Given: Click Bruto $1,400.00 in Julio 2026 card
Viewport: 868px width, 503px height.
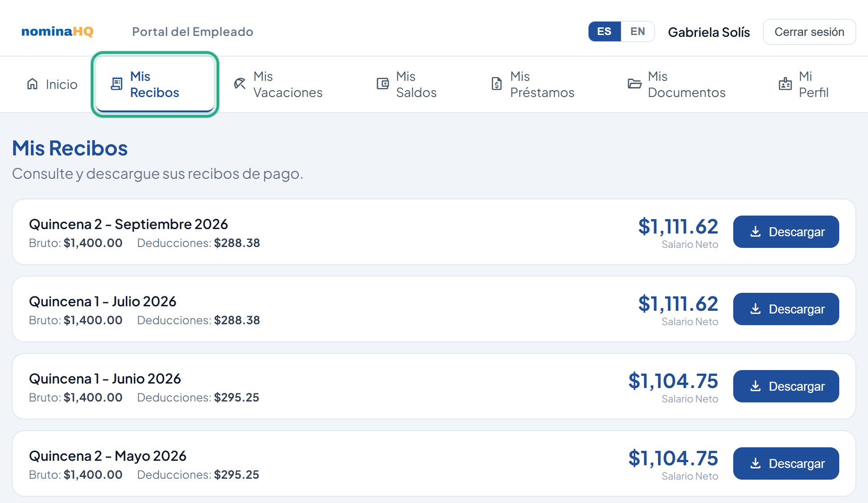Looking at the screenshot, I should 76,320.
